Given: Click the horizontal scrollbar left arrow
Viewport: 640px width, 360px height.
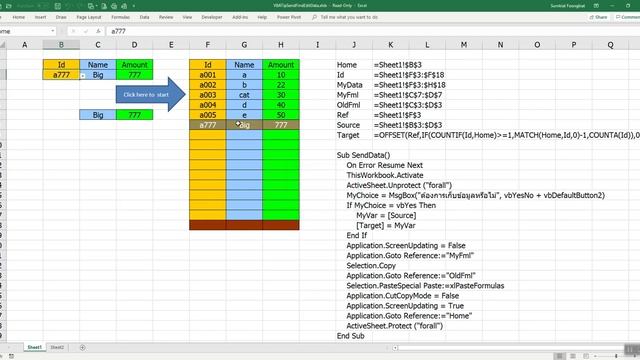Looking at the screenshot, I should 395,348.
